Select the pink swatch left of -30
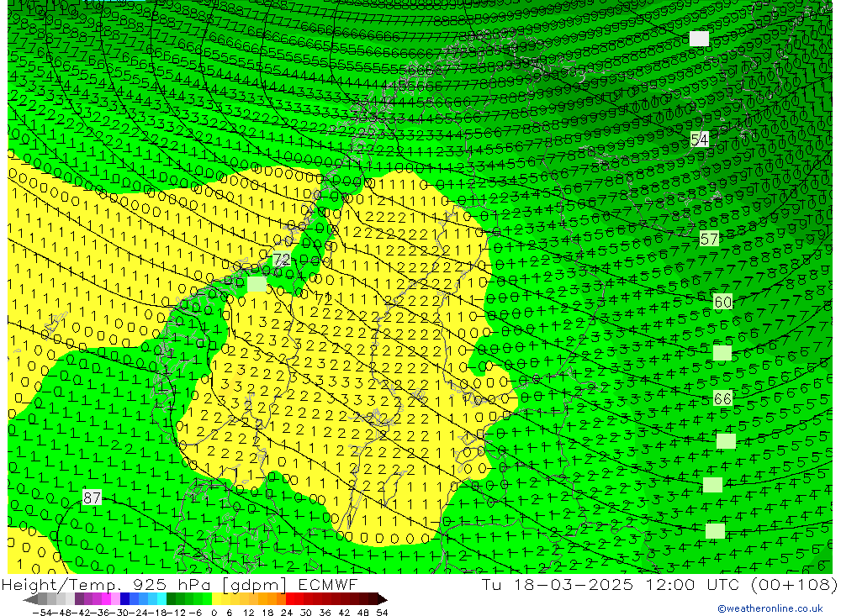This screenshot has width=841, height=616. click(x=115, y=598)
